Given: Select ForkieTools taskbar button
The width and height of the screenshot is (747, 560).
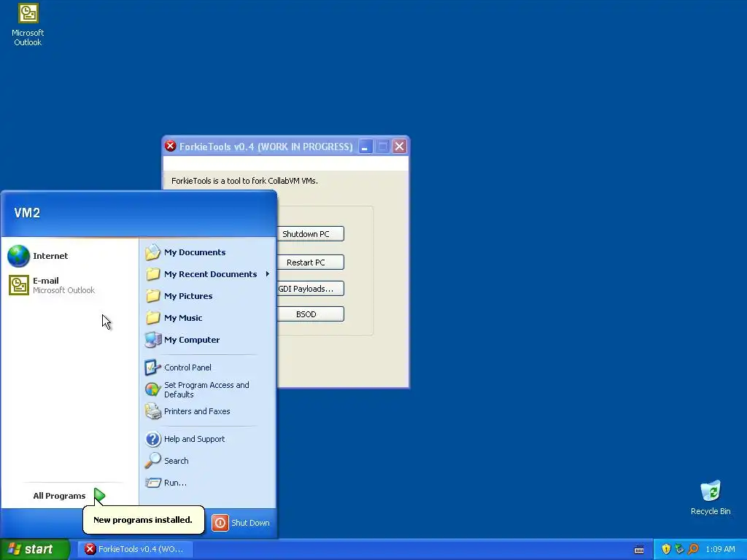Looking at the screenshot, I should tap(135, 549).
